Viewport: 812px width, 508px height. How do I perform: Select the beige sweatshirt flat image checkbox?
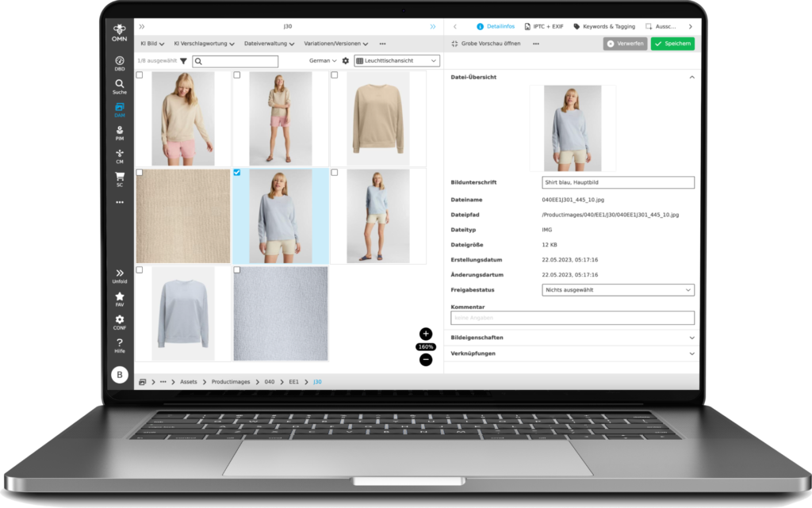pos(335,75)
